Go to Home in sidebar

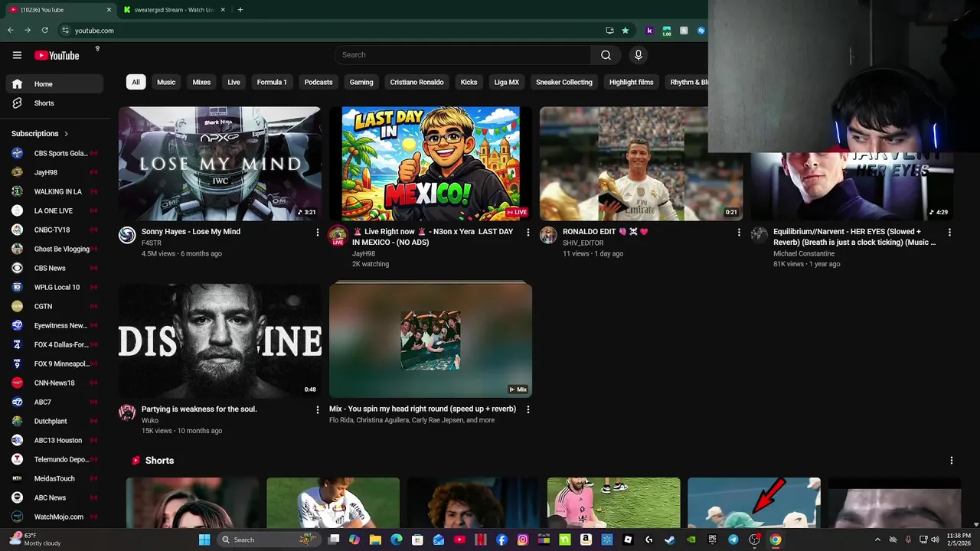tap(54, 84)
